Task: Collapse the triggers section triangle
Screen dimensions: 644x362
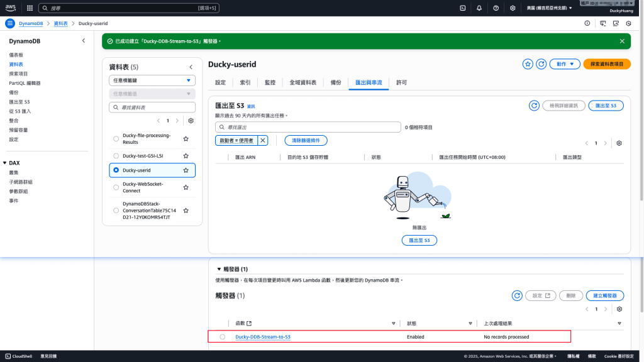Action: (219, 269)
